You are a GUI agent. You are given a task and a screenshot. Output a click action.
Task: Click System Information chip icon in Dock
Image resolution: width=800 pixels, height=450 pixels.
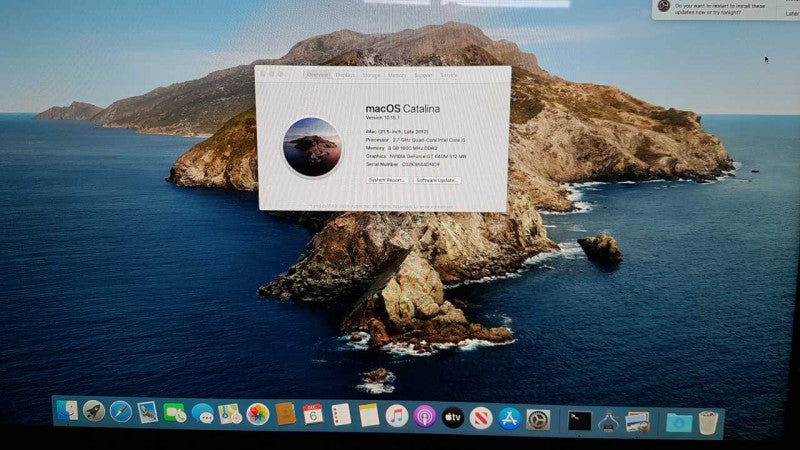pyautogui.click(x=608, y=422)
